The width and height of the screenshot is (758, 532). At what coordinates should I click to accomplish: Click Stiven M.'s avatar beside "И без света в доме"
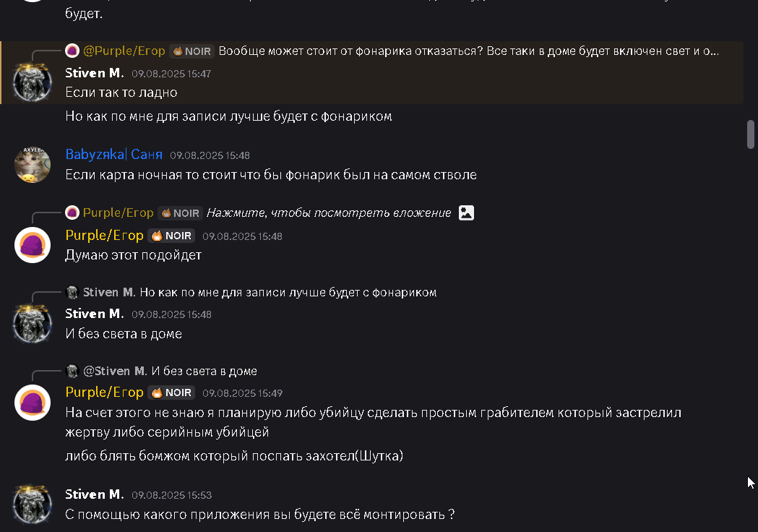coord(33,323)
